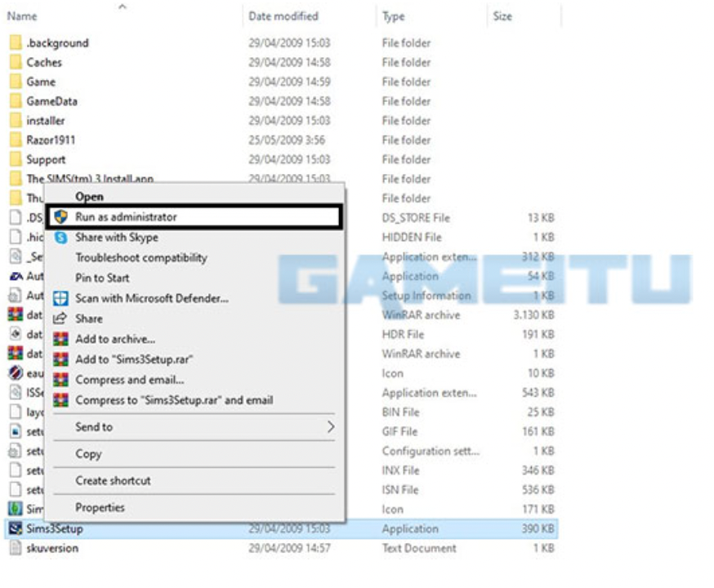714x588 pixels.
Task: Click the Microsoft Defender shield icon
Action: 60,298
